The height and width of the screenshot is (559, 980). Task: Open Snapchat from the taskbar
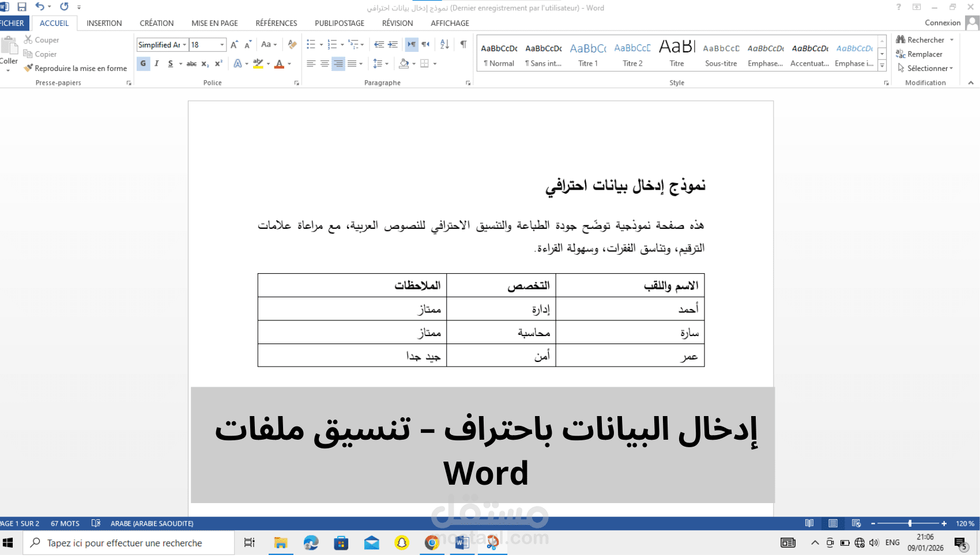[x=402, y=543]
